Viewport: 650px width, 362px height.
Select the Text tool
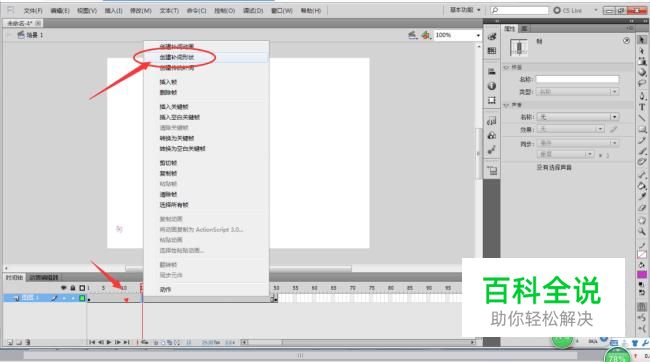642,107
